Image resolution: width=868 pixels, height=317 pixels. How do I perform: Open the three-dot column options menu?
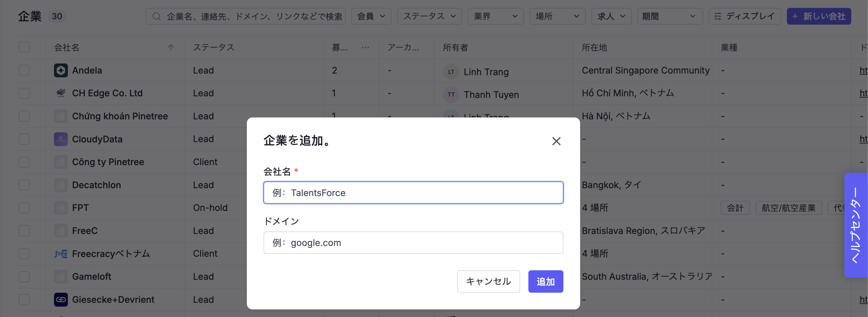click(x=365, y=48)
